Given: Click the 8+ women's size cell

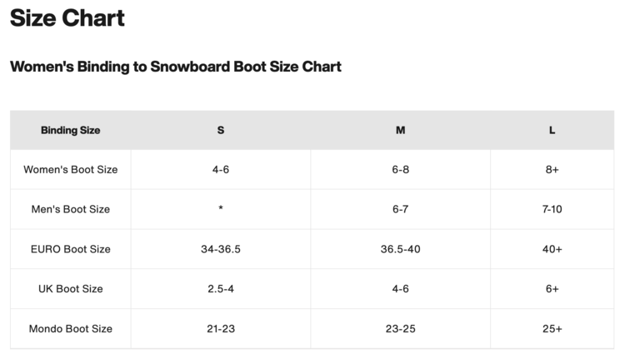Looking at the screenshot, I should [x=552, y=169].
